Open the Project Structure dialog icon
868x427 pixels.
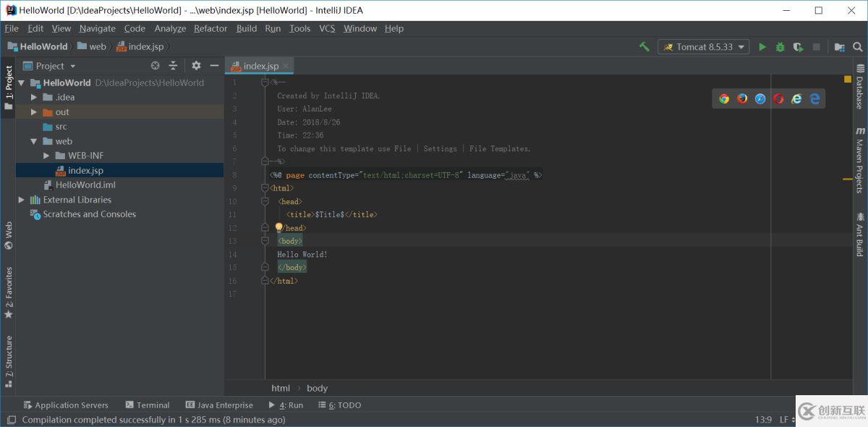[839, 46]
